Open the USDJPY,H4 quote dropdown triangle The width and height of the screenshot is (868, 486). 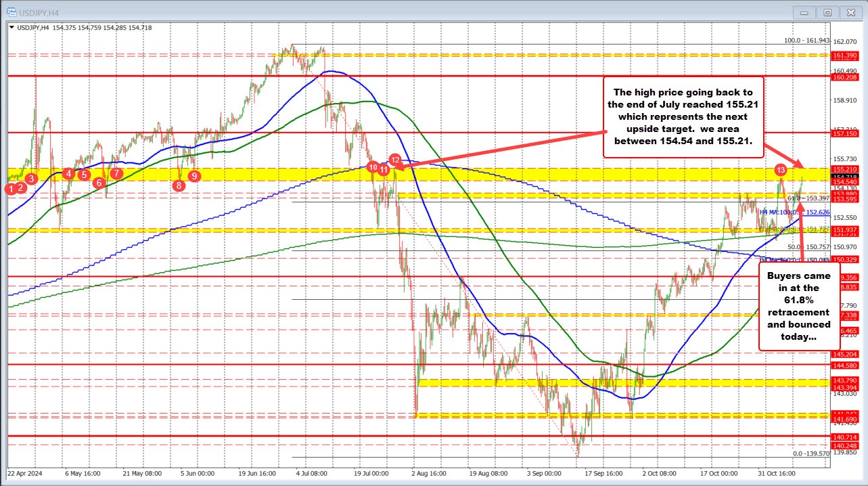pyautogui.click(x=12, y=28)
